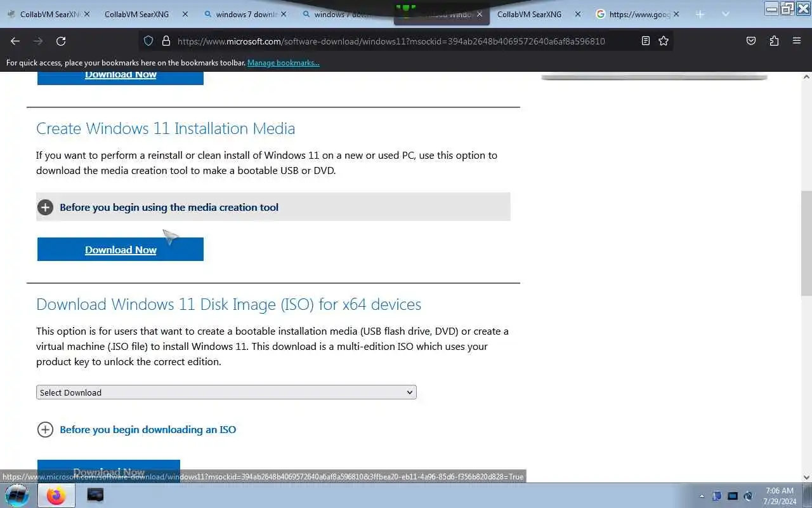Open the Save to Pocket button
The image size is (812, 508).
click(x=751, y=41)
